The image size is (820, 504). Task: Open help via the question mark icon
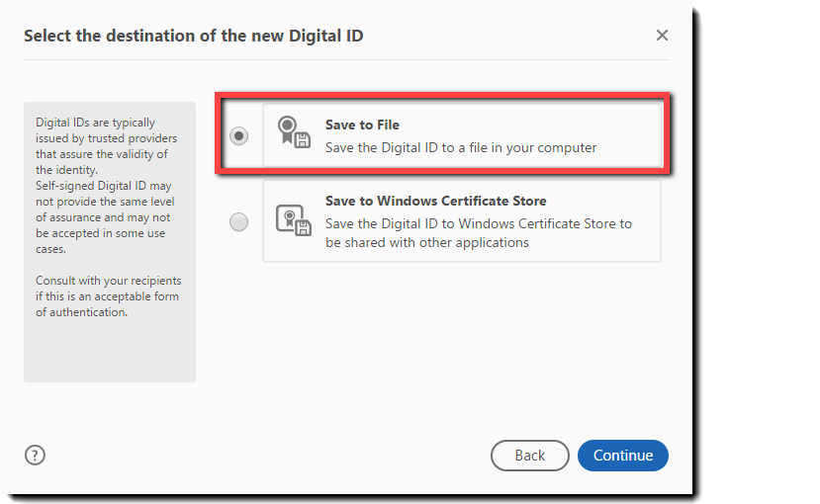[35, 455]
